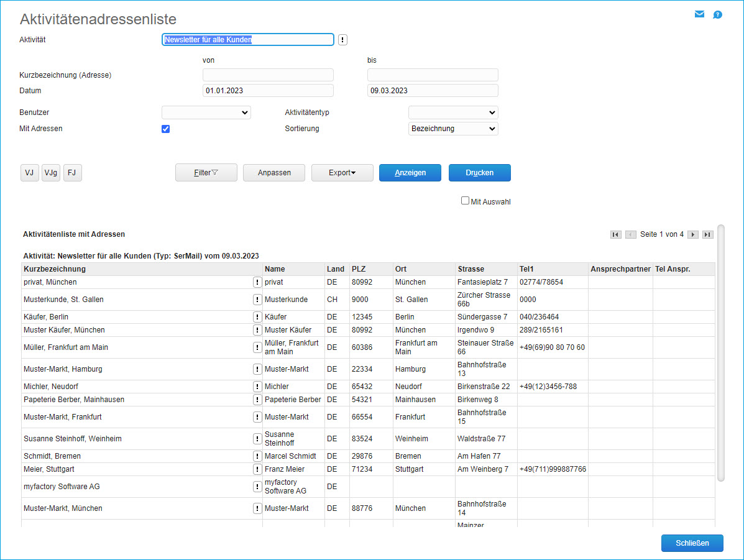Screen dimensions: 744x560
Task: Click Datum bis field 09.03.2023
Action: click(433, 91)
